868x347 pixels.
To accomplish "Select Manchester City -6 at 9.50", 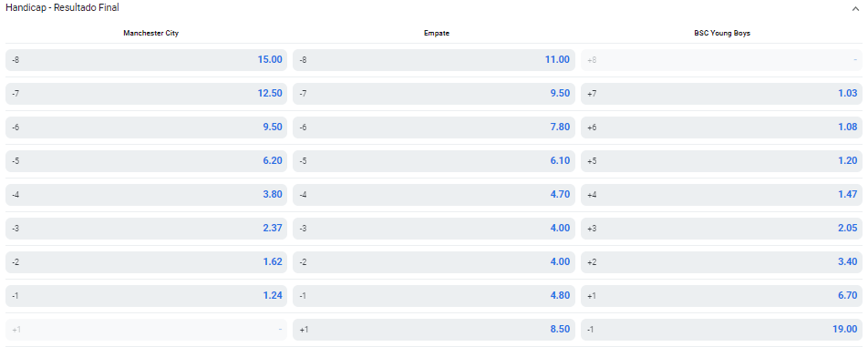I will coord(146,128).
